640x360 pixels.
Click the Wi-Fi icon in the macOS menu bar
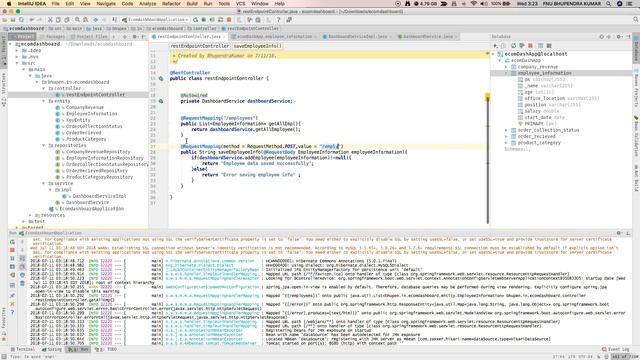pyautogui.click(x=473, y=4)
